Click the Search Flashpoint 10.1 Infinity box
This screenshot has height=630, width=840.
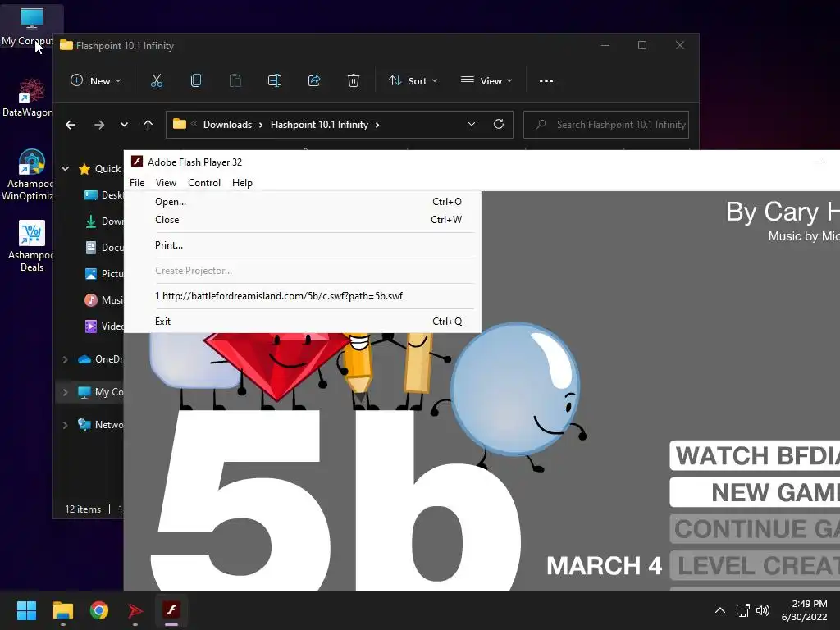(606, 125)
